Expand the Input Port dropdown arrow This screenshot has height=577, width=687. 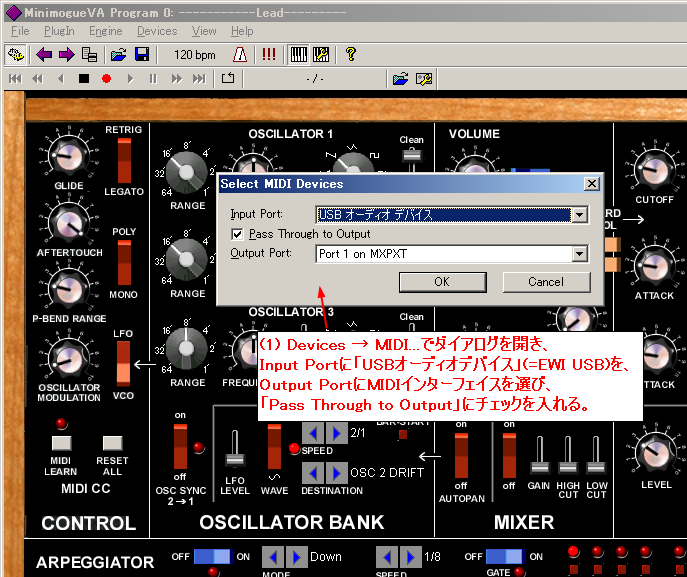click(580, 215)
